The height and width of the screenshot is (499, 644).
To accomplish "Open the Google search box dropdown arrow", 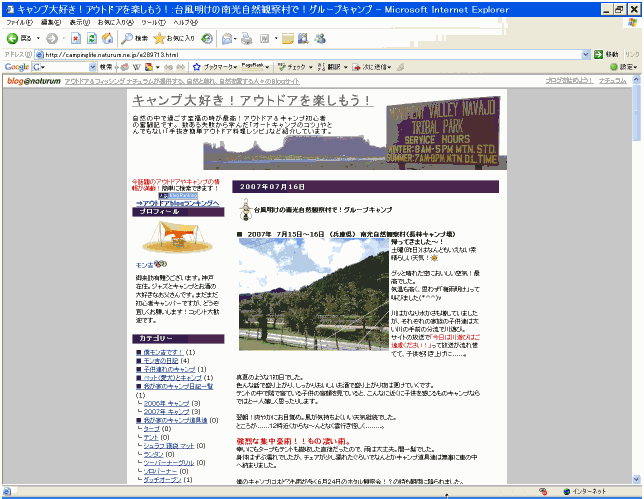I will (x=93, y=67).
